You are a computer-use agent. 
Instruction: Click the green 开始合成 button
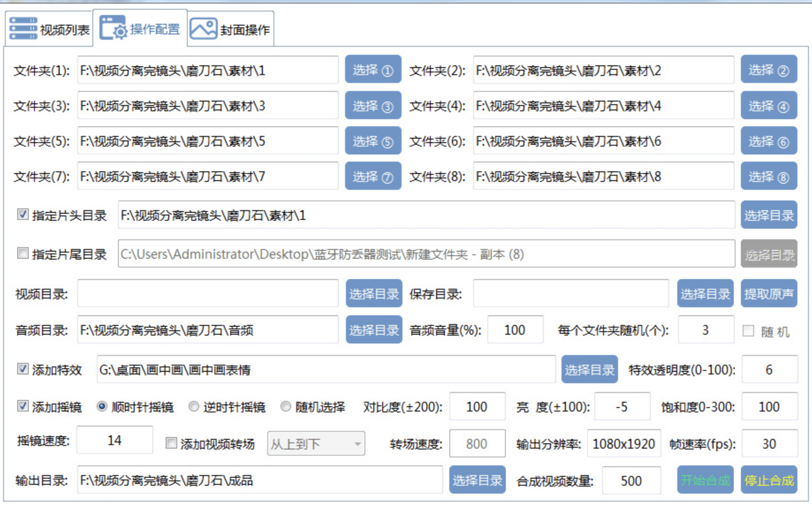705,480
